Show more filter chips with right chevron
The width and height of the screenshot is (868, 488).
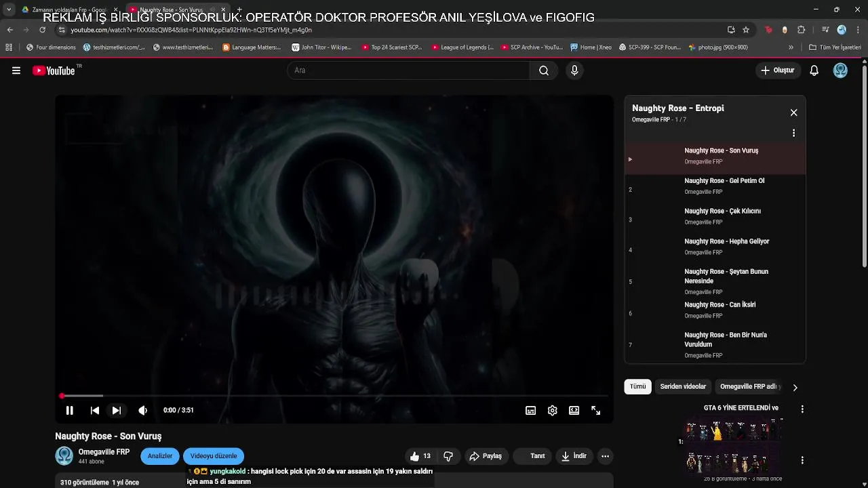[x=795, y=388]
